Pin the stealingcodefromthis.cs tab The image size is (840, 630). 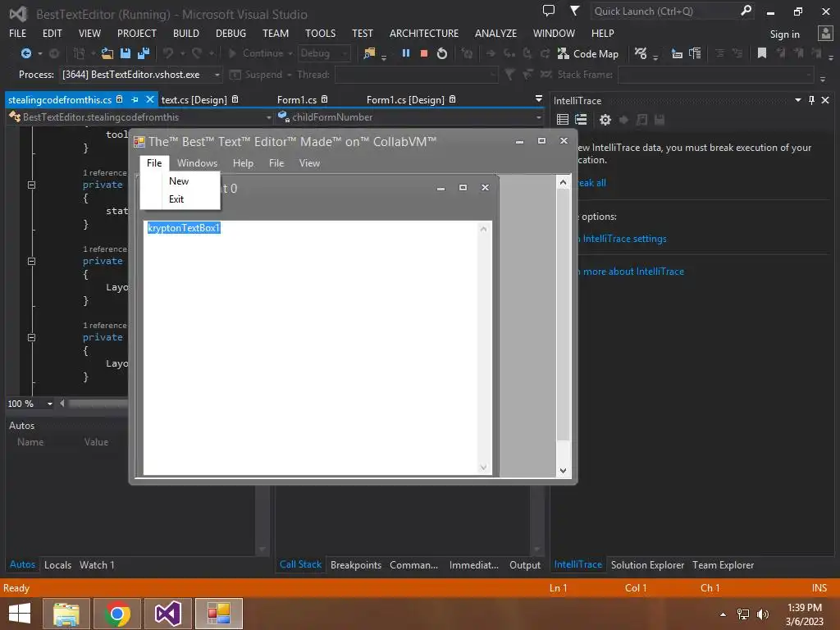(135, 99)
